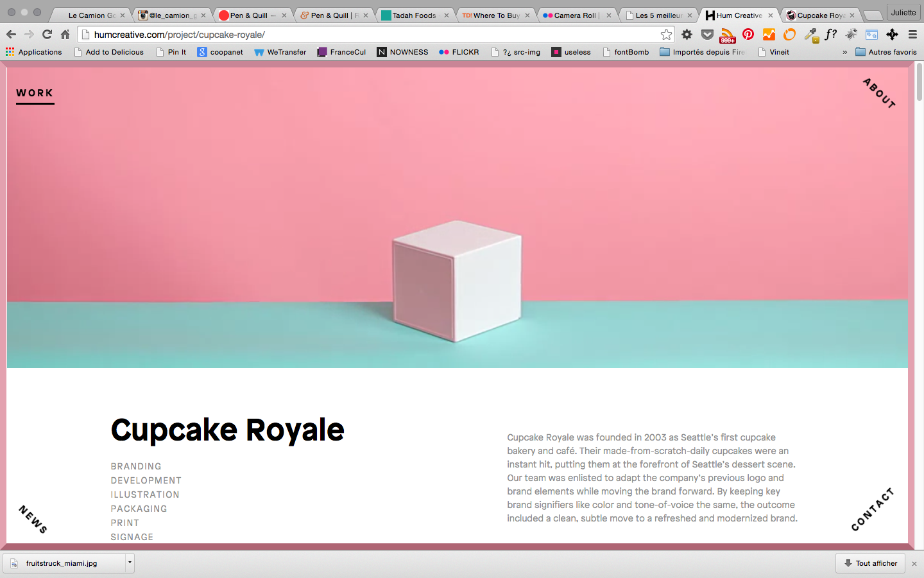Screen dimensions: 924x578
Task: Open the Add to Delicious bookmarklet
Action: tap(108, 52)
